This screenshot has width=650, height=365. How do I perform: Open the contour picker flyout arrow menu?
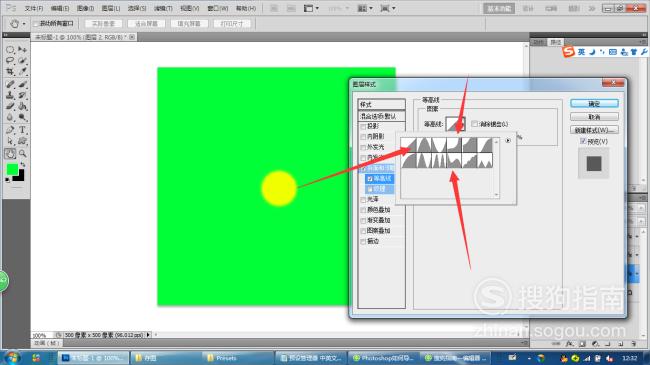(508, 141)
